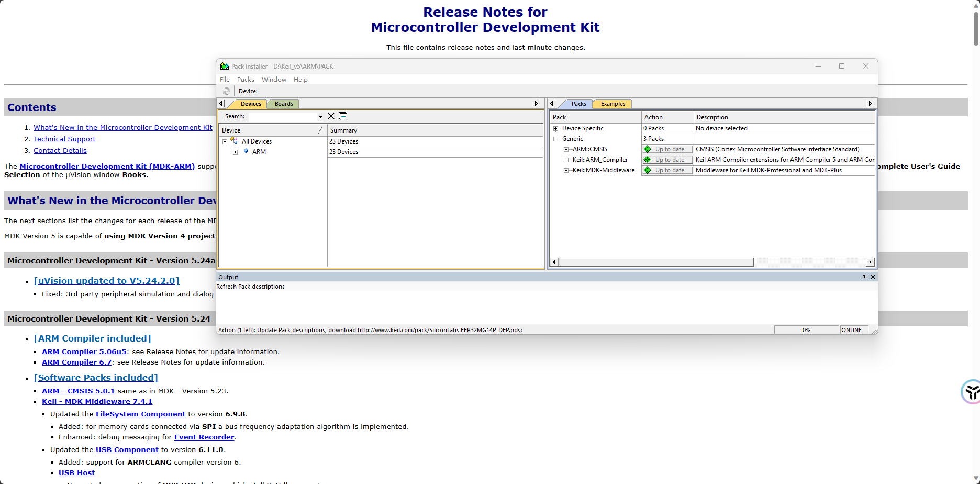The width and height of the screenshot is (980, 484).
Task: Click the right tab-scroll arrow in the Packs pane
Action: point(870,104)
